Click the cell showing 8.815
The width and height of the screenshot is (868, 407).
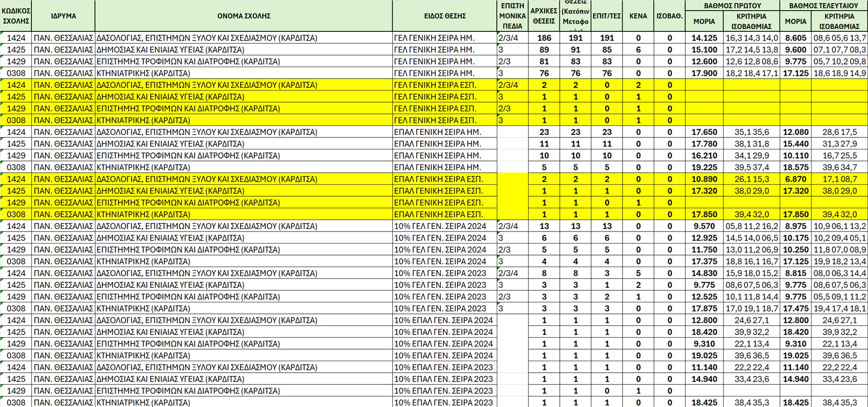[x=796, y=273]
